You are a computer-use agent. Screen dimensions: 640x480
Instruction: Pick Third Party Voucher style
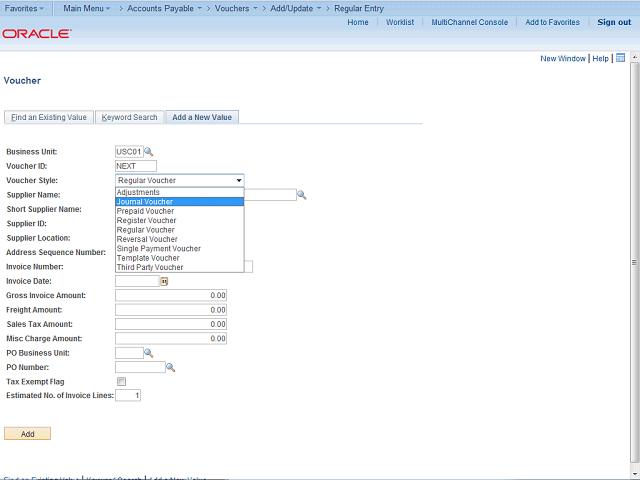click(x=150, y=268)
